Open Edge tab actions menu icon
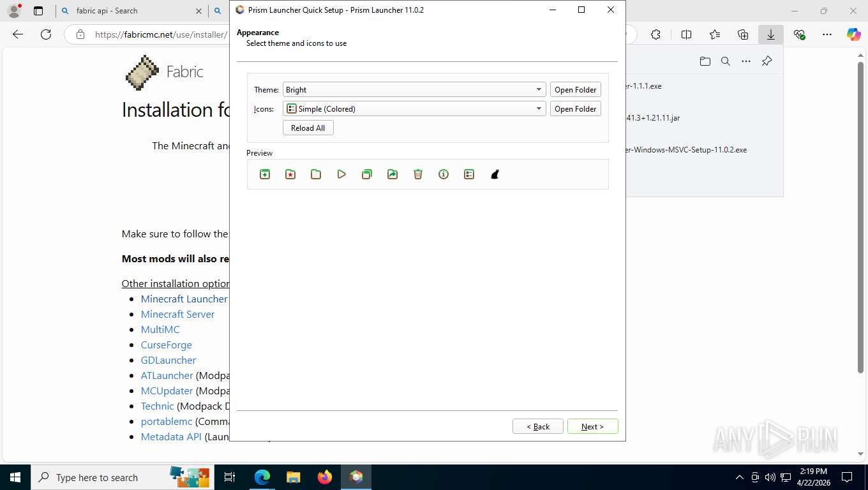This screenshot has height=490, width=868. pyautogui.click(x=38, y=11)
